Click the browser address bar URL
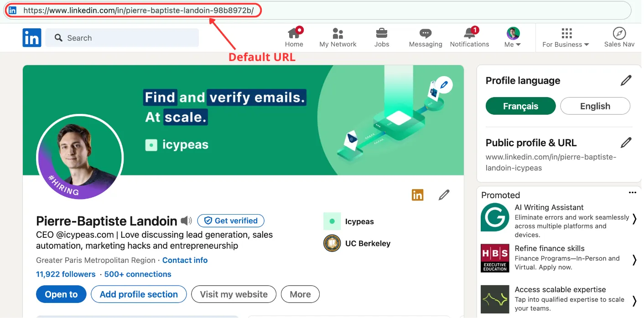This screenshot has width=644, height=318. (138, 10)
